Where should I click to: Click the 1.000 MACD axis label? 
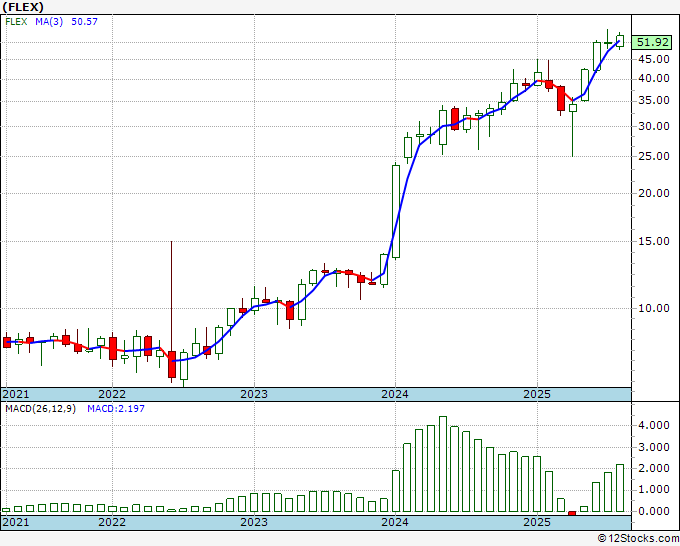click(654, 490)
